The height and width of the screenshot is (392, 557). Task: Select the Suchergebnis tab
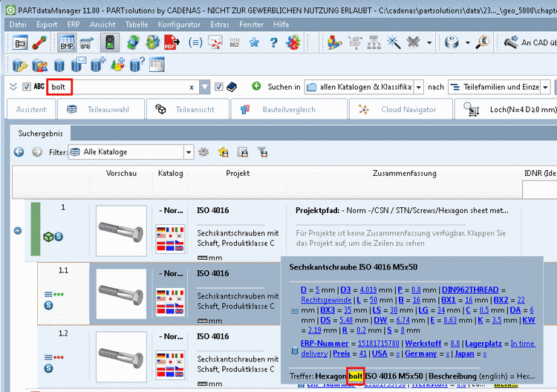coord(41,134)
